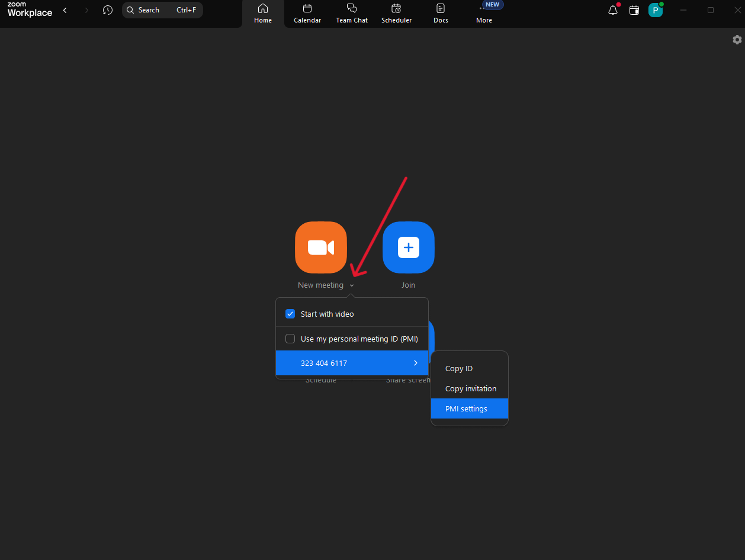The image size is (745, 560).
Task: Minimize the Zoom window
Action: pos(683,10)
